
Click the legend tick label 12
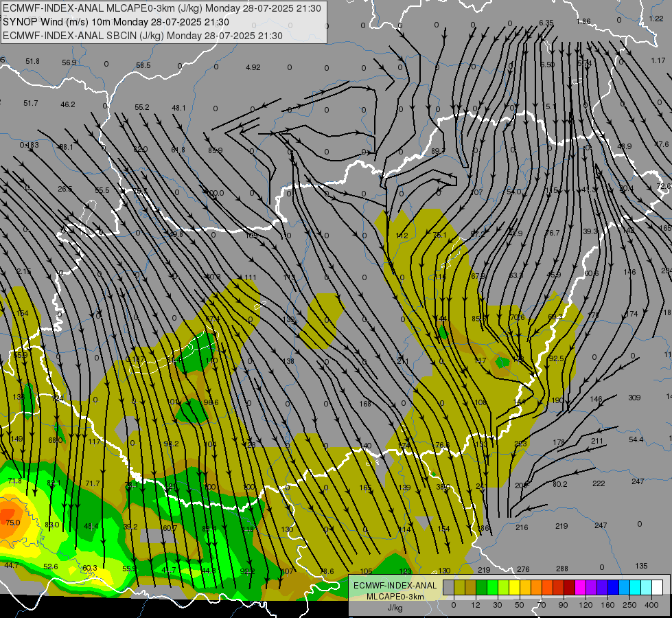[x=476, y=605]
